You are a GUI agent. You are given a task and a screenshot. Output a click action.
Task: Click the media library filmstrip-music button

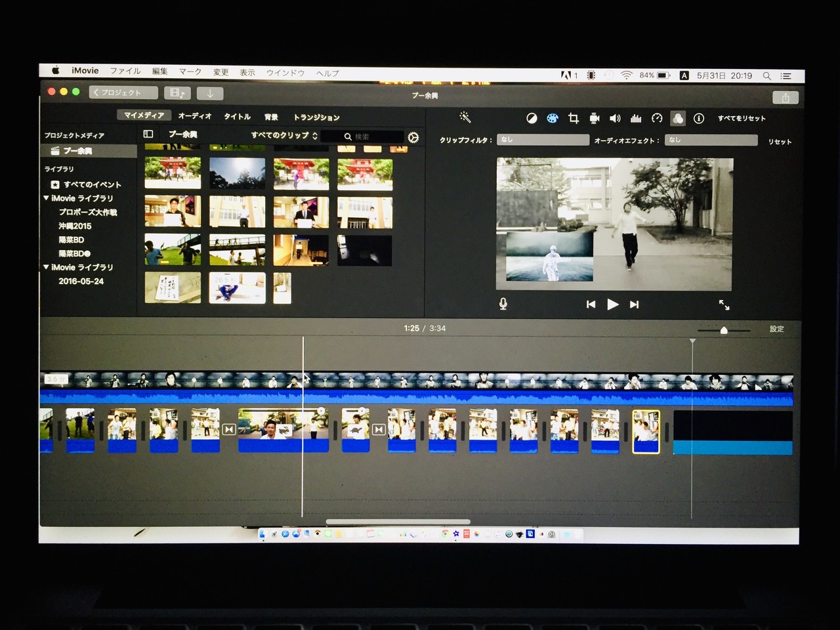pos(177,93)
